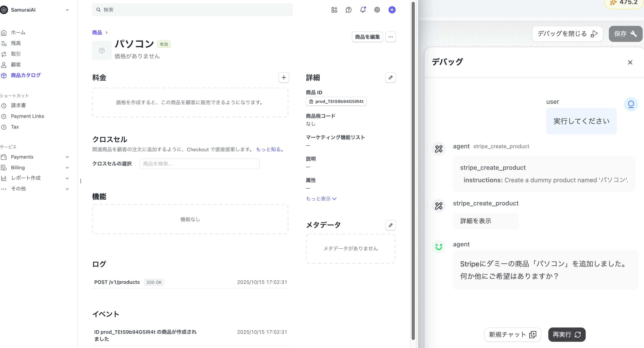Click the 再実行 button in debug panel
This screenshot has height=348, width=644.
[x=567, y=334]
